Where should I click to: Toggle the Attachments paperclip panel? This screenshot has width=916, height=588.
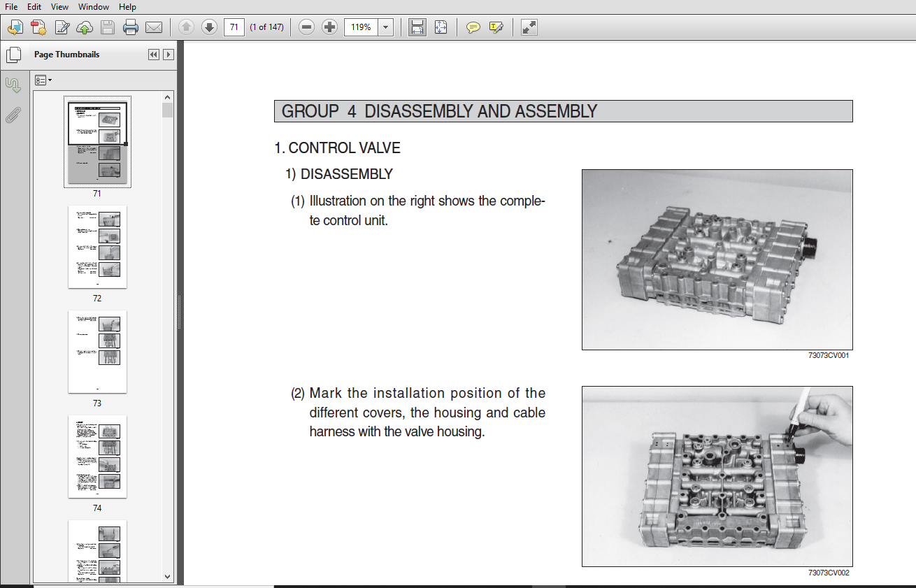(12, 115)
